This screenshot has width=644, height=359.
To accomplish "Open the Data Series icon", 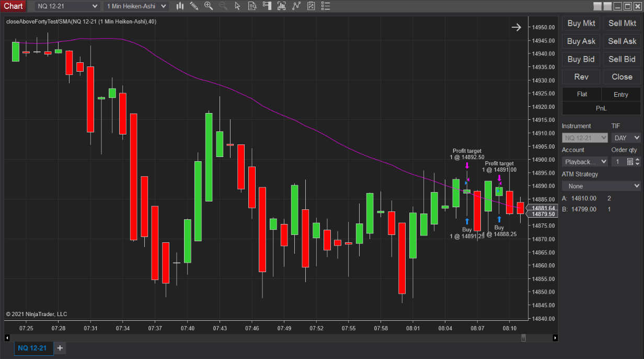I will (282, 6).
